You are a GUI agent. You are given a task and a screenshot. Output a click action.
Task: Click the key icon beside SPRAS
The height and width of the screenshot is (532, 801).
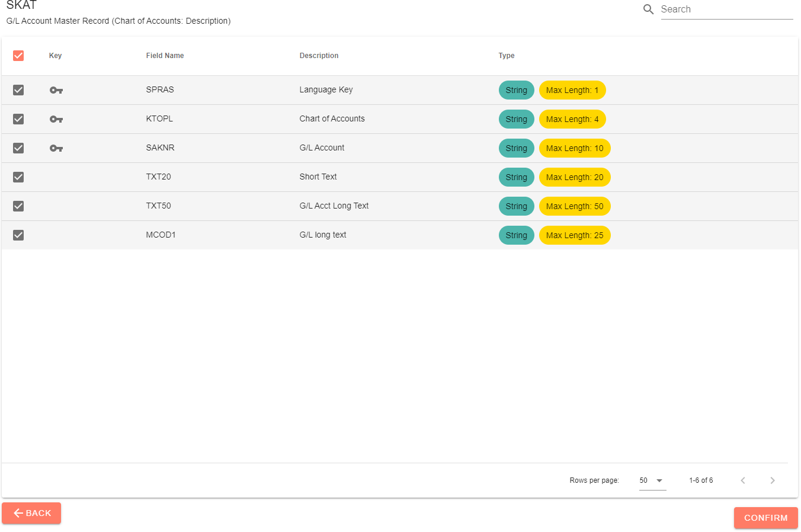tap(56, 90)
